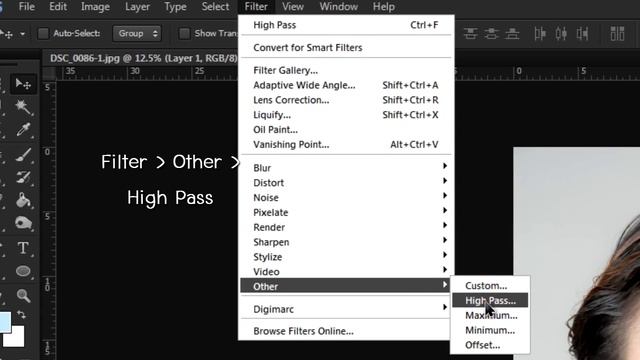Open the Edit menu
Viewport: 640px width, 360px height.
(58, 7)
